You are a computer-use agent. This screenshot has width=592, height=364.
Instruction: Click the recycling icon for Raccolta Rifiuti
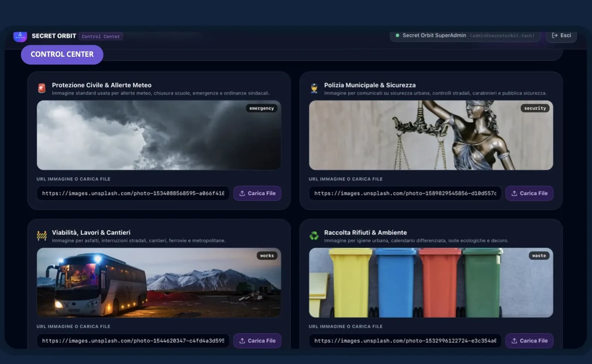[x=314, y=236]
